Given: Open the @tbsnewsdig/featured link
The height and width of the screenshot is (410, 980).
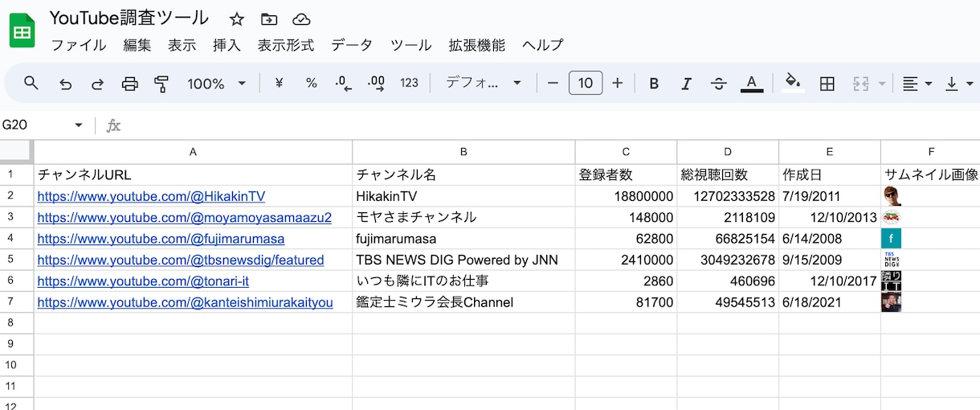Looking at the screenshot, I should click(181, 260).
